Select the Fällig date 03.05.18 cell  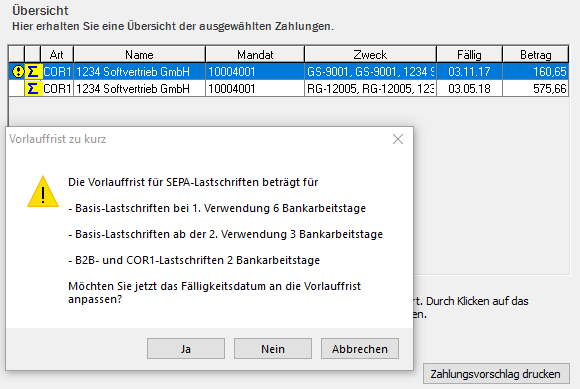point(469,89)
